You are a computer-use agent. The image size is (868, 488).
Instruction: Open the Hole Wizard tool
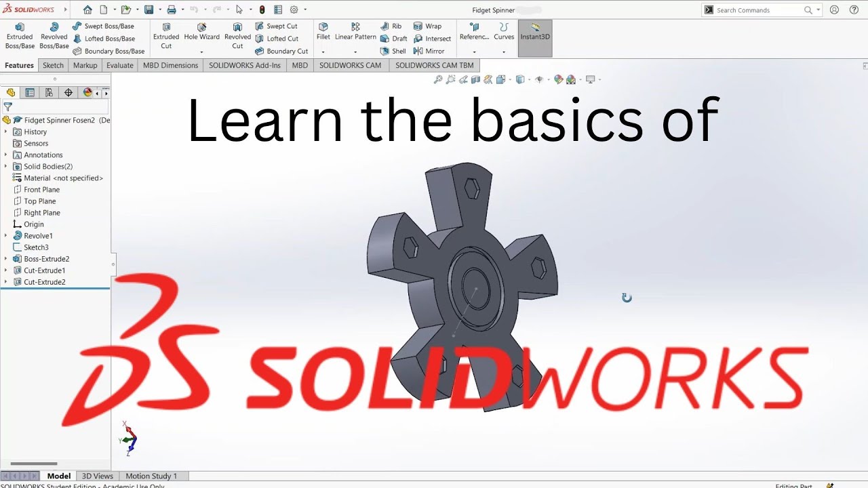pyautogui.click(x=201, y=32)
